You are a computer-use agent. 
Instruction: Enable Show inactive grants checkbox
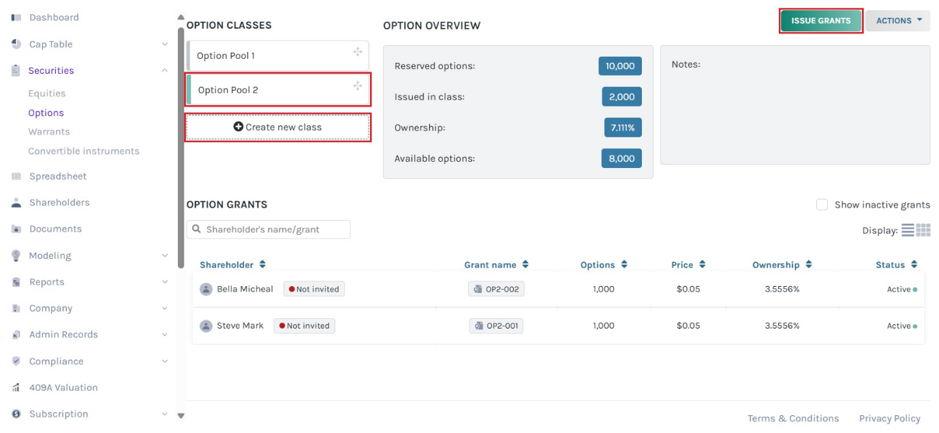pos(822,205)
